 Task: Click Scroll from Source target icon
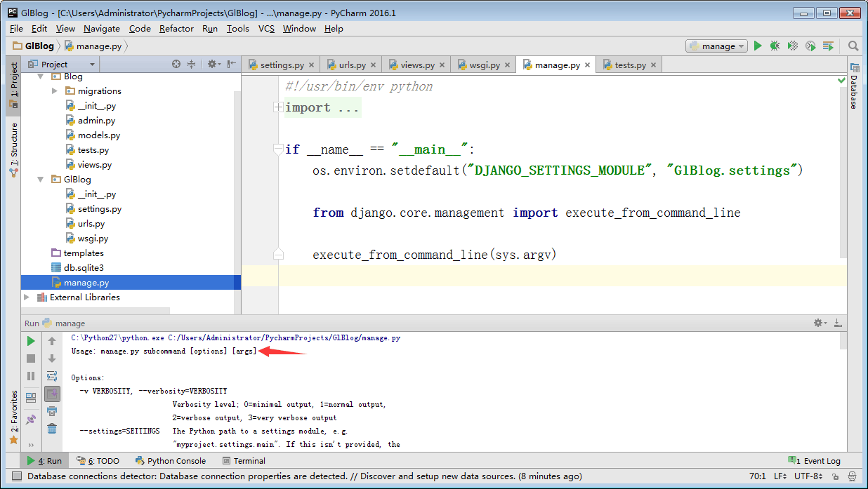pos(176,64)
